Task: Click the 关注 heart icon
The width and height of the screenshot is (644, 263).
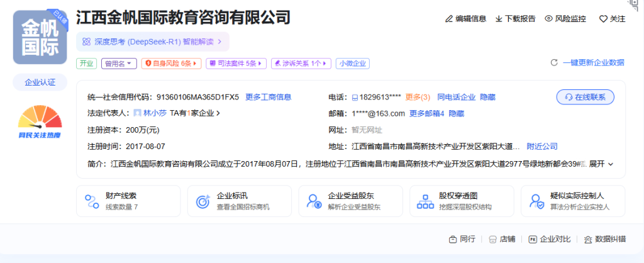Action: pyautogui.click(x=602, y=19)
